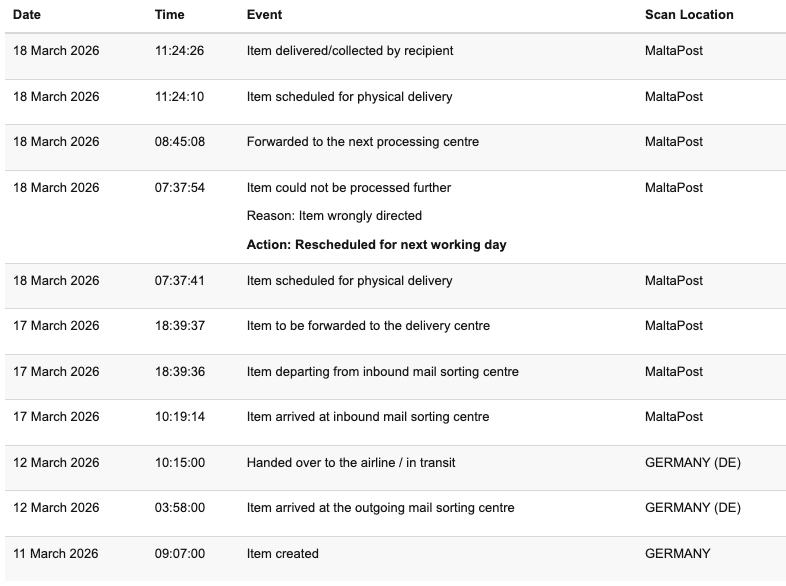Image resolution: width=786 pixels, height=586 pixels.
Task: Select 'Forwarded to the next processing centre' text
Action: click(x=362, y=142)
